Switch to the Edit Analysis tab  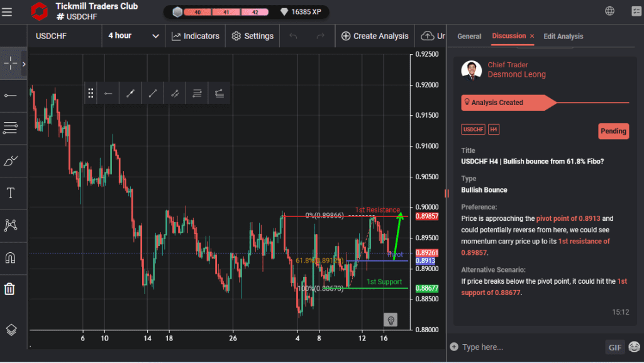click(563, 36)
